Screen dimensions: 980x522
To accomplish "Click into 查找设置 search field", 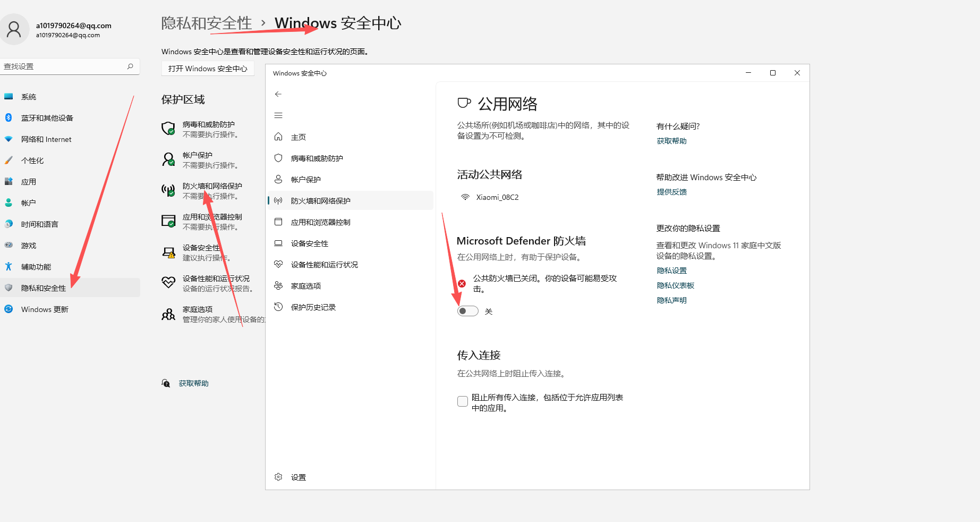I will tap(64, 66).
